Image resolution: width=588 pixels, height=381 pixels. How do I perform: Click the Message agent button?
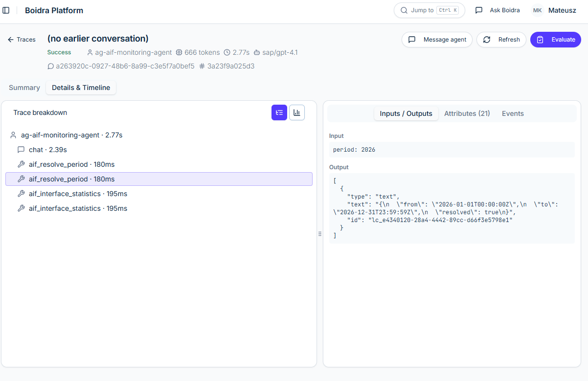[x=437, y=40]
